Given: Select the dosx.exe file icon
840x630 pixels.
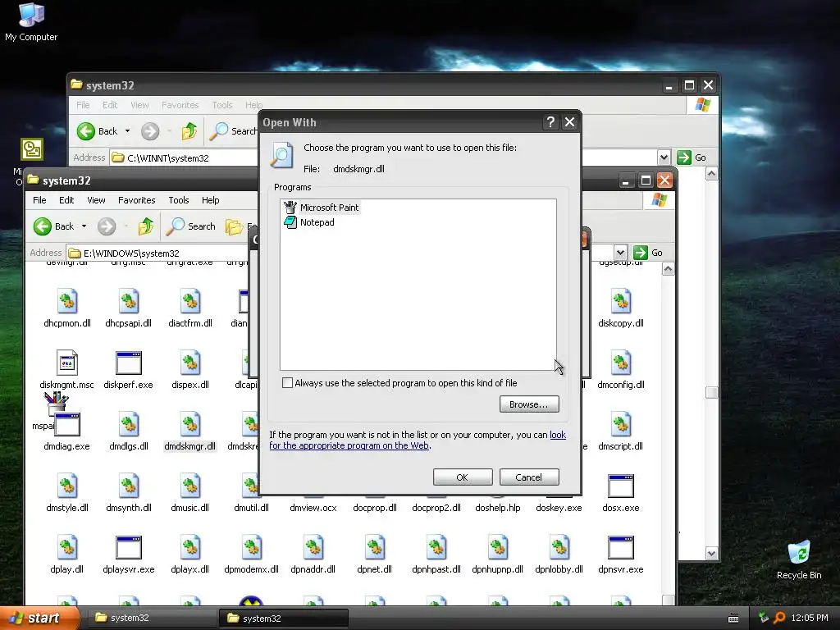Looking at the screenshot, I should pos(621,486).
